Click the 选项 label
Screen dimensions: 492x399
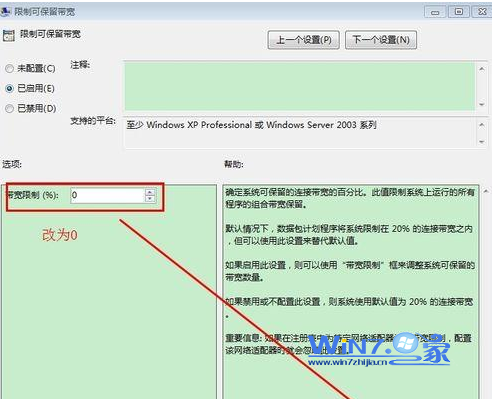pos(12,164)
